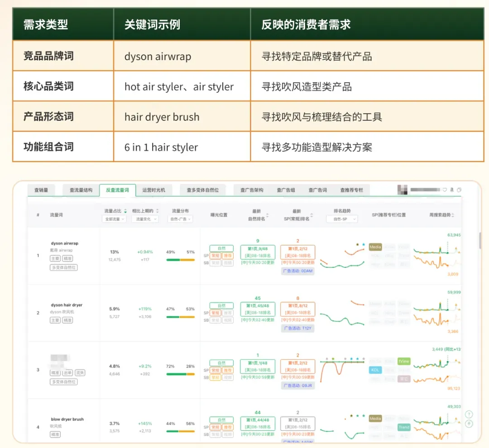
Task: Click the help question mark icon
Action: pos(469,415)
